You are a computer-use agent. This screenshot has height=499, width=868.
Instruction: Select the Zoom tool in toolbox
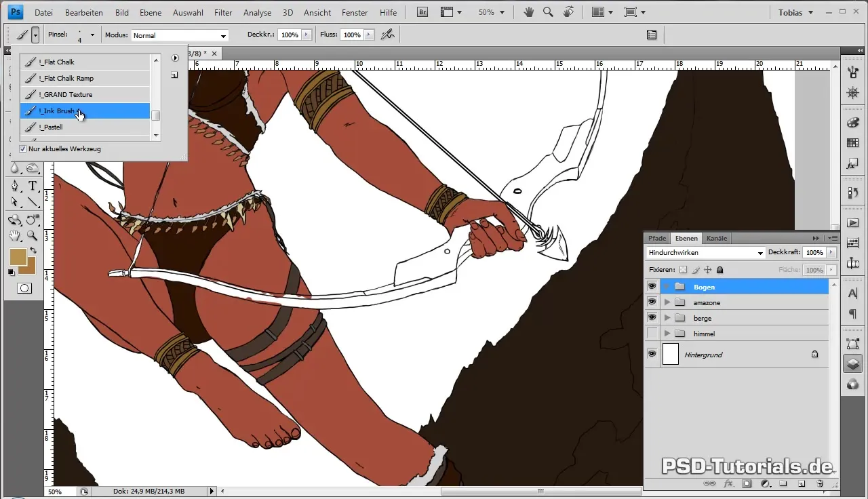tap(32, 235)
